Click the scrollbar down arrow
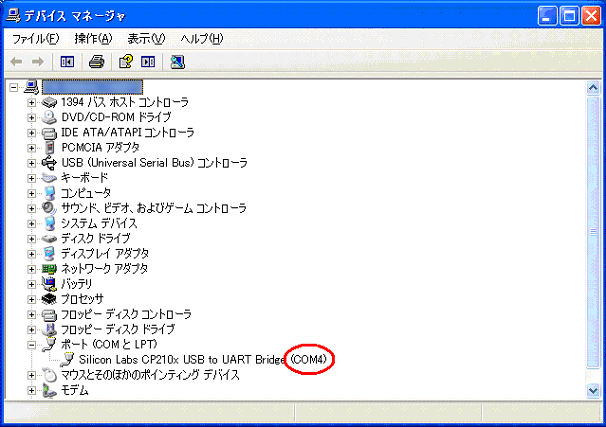Viewport: 606px width, 427px height. click(x=593, y=391)
